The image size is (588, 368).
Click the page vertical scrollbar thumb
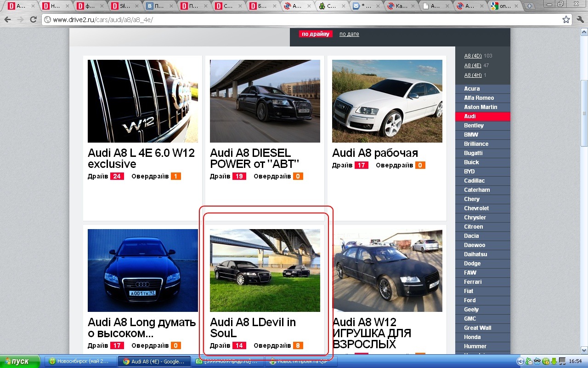584,113
